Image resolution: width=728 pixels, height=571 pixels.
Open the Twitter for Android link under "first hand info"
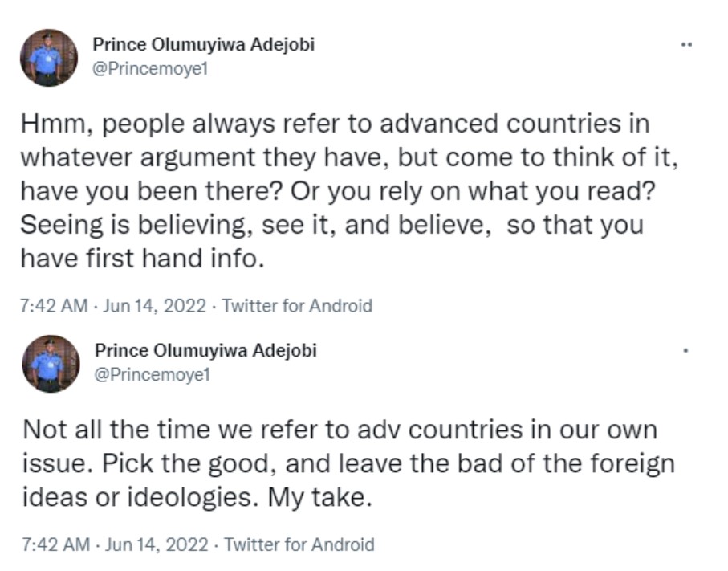click(x=297, y=306)
